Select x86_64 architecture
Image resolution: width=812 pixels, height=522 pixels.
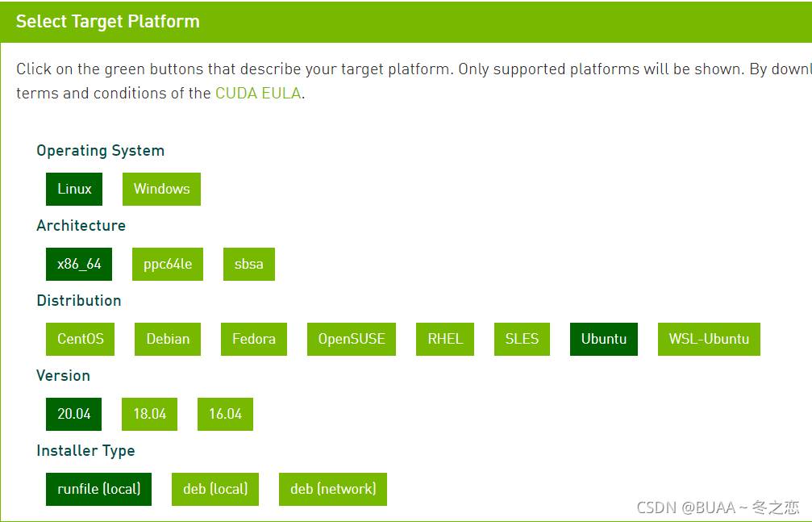(79, 265)
